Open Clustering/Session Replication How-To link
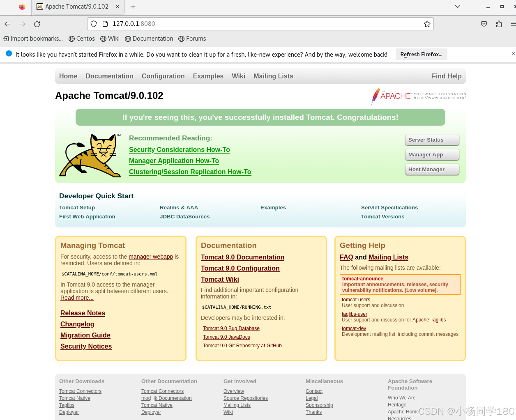 [190, 172]
